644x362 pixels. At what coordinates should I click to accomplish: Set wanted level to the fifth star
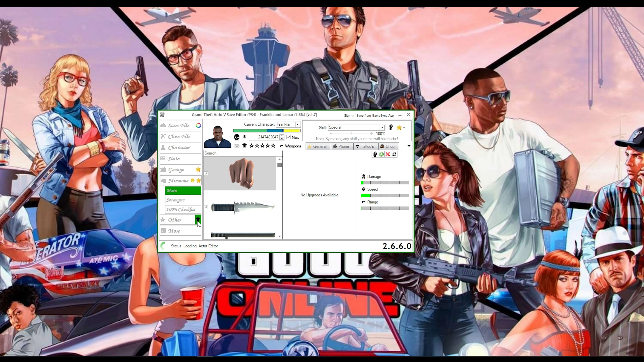point(273,145)
